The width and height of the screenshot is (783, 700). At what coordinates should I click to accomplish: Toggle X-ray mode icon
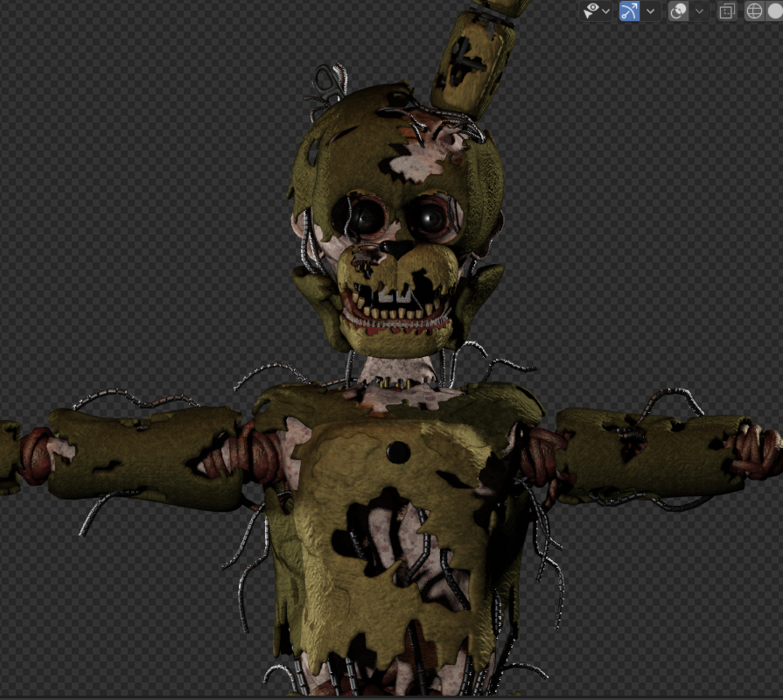point(727,11)
